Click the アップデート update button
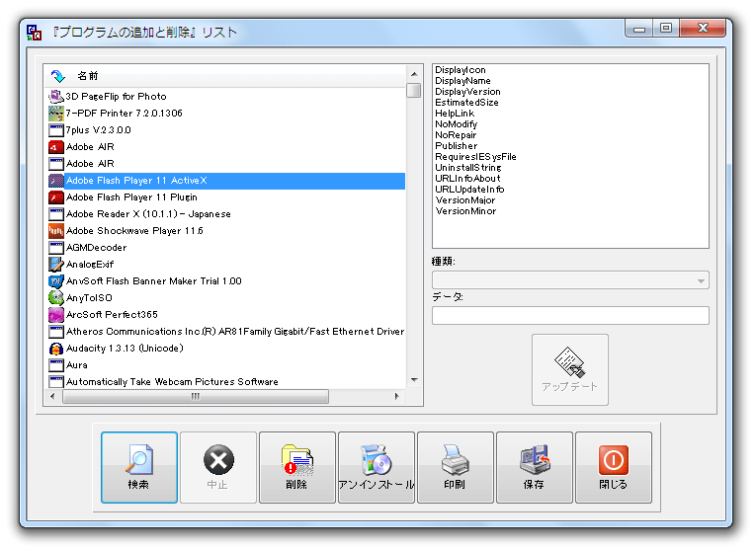756x549 pixels. point(570,369)
